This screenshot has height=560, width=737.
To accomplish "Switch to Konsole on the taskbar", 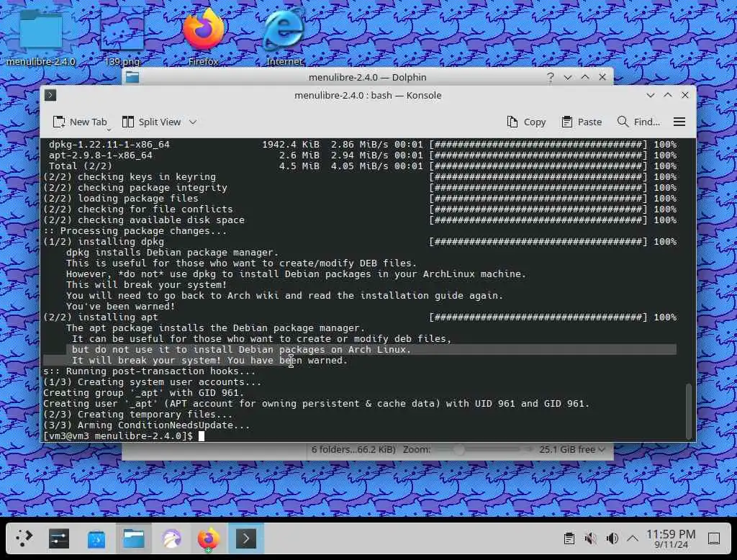I will point(246,538).
